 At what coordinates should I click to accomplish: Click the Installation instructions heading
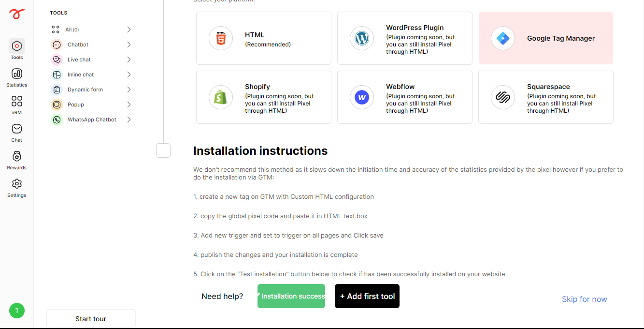[x=260, y=151]
